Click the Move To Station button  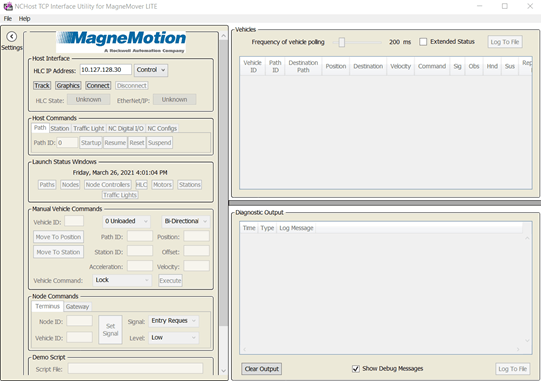click(58, 252)
